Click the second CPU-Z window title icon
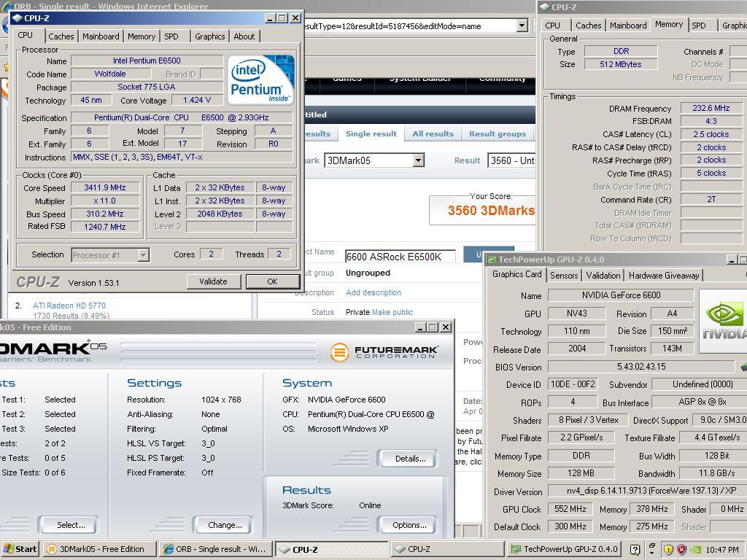This screenshot has width=747, height=560. 544,7
